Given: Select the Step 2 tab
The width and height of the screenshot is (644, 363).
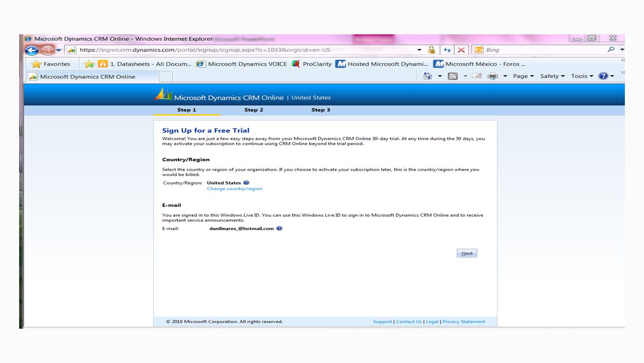Looking at the screenshot, I should pyautogui.click(x=254, y=110).
